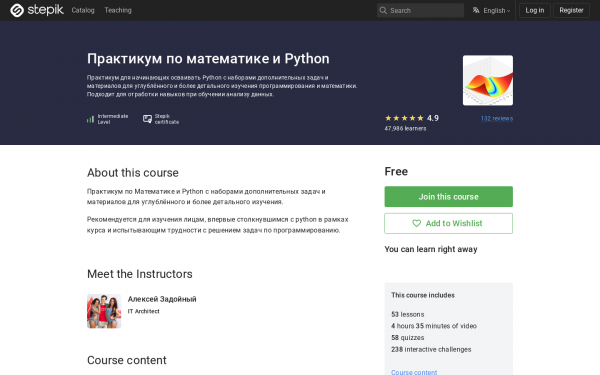Click the five-star rating
Image resolution: width=600 pixels, height=375 pixels.
click(x=404, y=118)
